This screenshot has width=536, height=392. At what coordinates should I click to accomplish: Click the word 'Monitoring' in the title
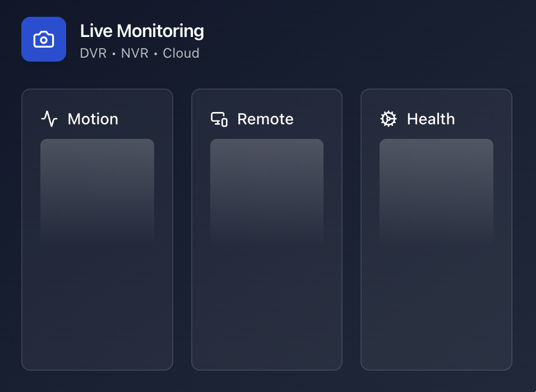160,31
